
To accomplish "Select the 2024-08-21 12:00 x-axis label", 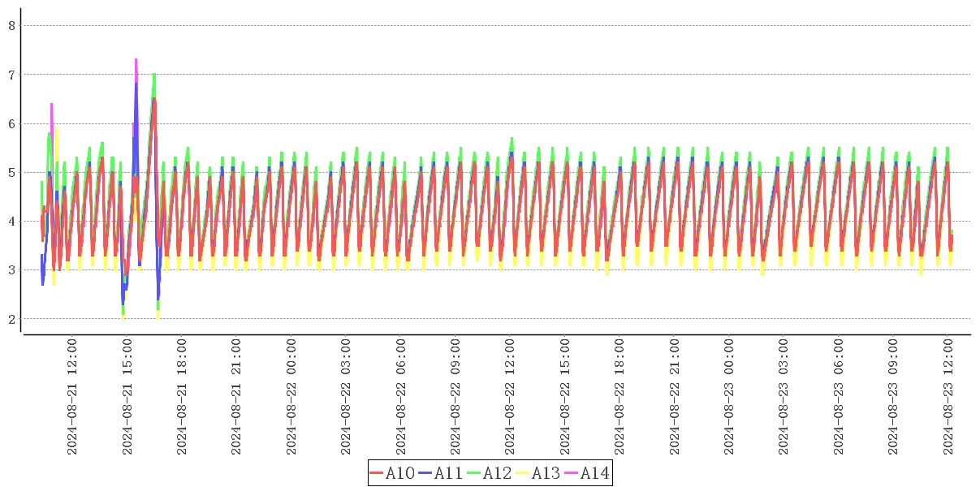I will [x=71, y=398].
